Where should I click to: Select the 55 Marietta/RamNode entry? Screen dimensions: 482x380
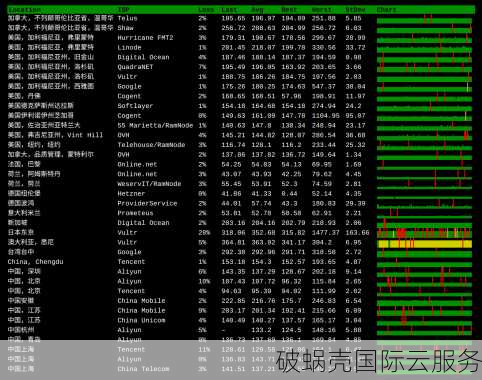[x=155, y=126]
